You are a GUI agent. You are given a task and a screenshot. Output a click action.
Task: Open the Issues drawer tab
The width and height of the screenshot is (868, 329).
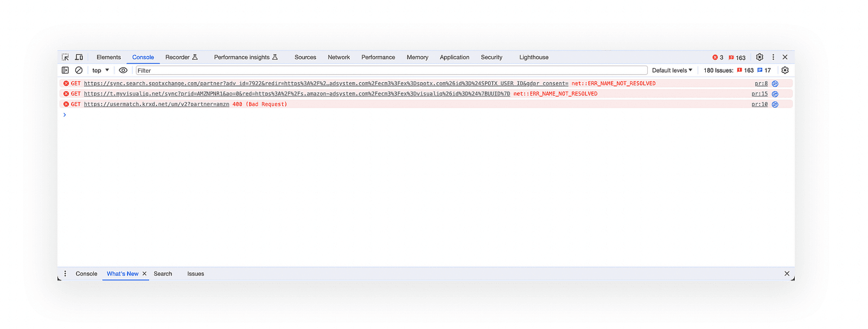pyautogui.click(x=196, y=274)
